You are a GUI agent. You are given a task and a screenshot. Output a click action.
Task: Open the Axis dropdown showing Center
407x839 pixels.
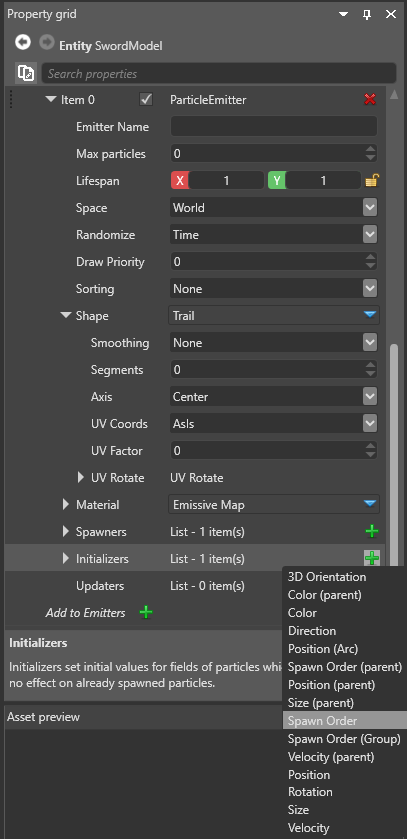click(274, 396)
